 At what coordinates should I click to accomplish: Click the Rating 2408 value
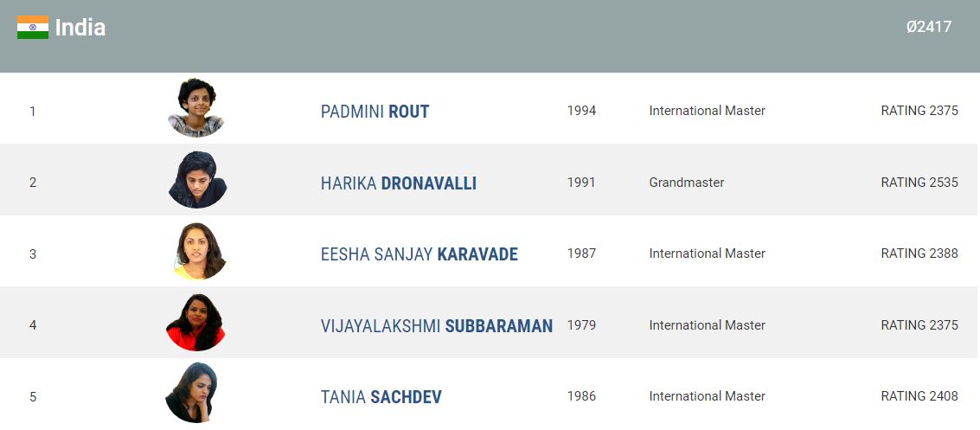pyautogui.click(x=919, y=396)
